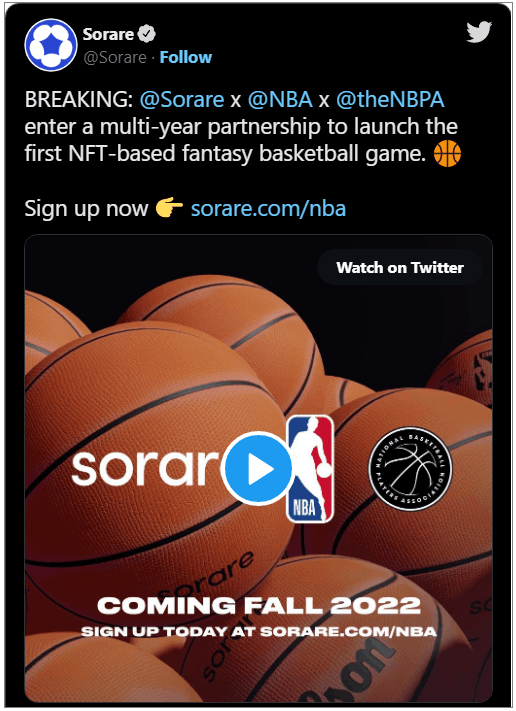The width and height of the screenshot is (516, 711).
Task: Open the Sorare display name
Action: (108, 34)
